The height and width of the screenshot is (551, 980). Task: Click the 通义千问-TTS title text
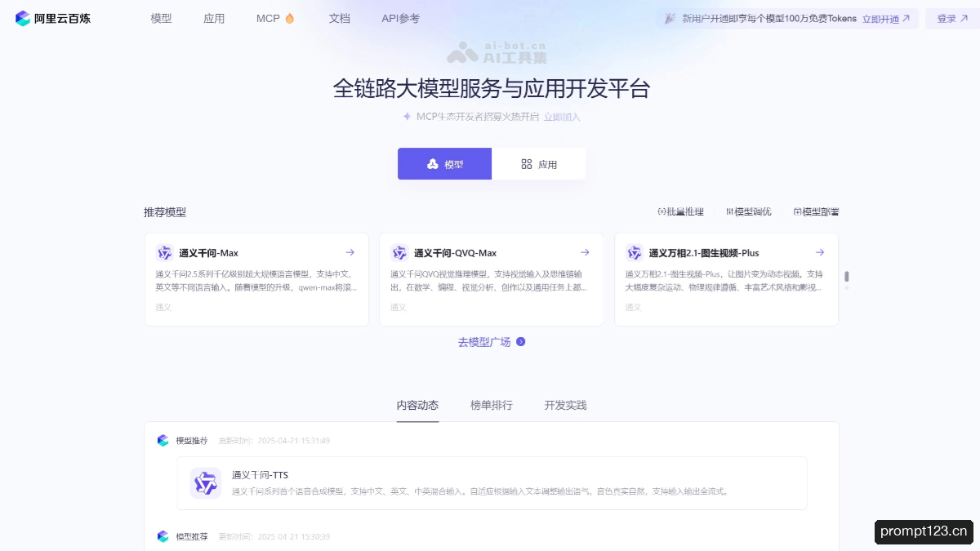tap(260, 475)
